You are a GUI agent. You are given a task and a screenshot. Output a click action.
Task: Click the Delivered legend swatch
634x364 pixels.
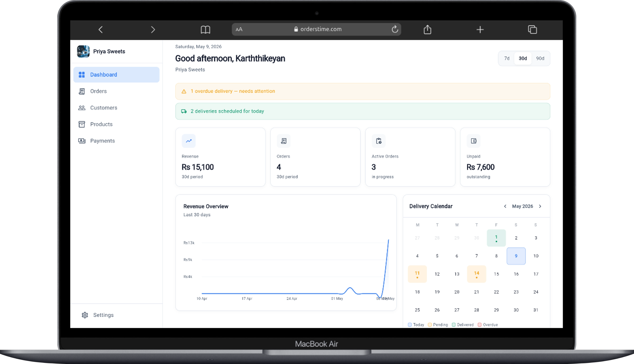coord(454,325)
